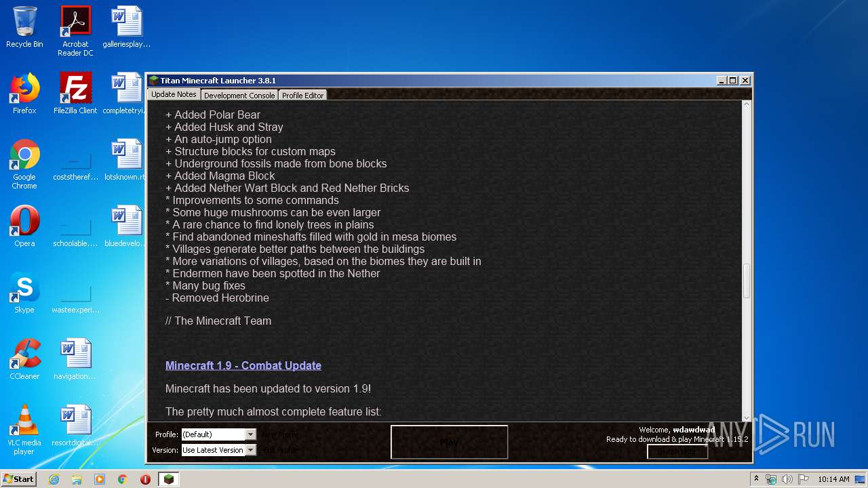Screen dimensions: 868x488
Task: Open the CCleaner desktop shortcut
Action: click(24, 359)
